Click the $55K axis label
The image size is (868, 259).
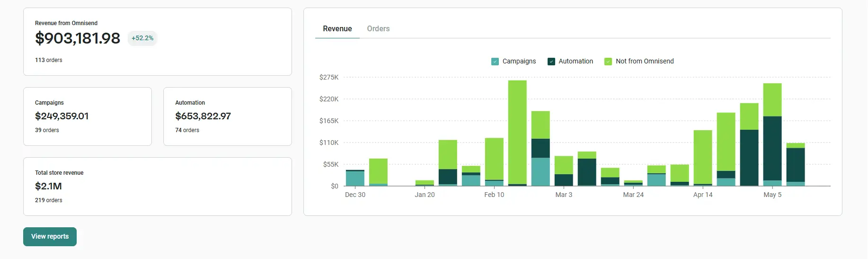(x=331, y=164)
